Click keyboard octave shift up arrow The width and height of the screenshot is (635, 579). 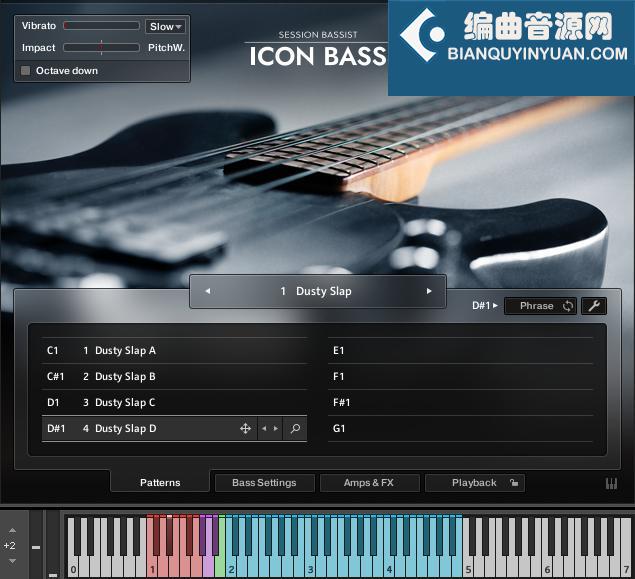coord(13,530)
